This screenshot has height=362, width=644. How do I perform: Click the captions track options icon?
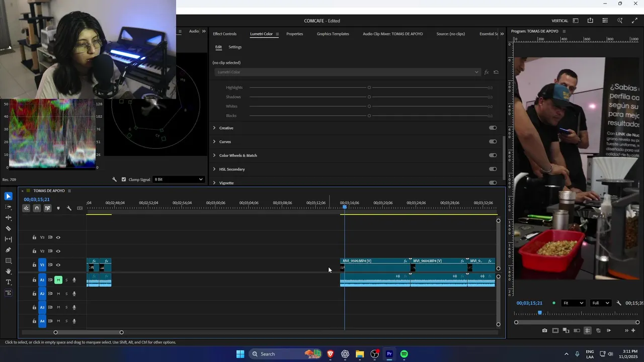[x=79, y=208]
